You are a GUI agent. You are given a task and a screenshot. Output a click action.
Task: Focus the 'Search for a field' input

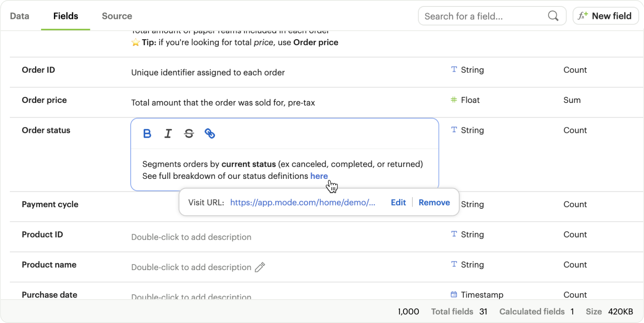click(x=482, y=16)
